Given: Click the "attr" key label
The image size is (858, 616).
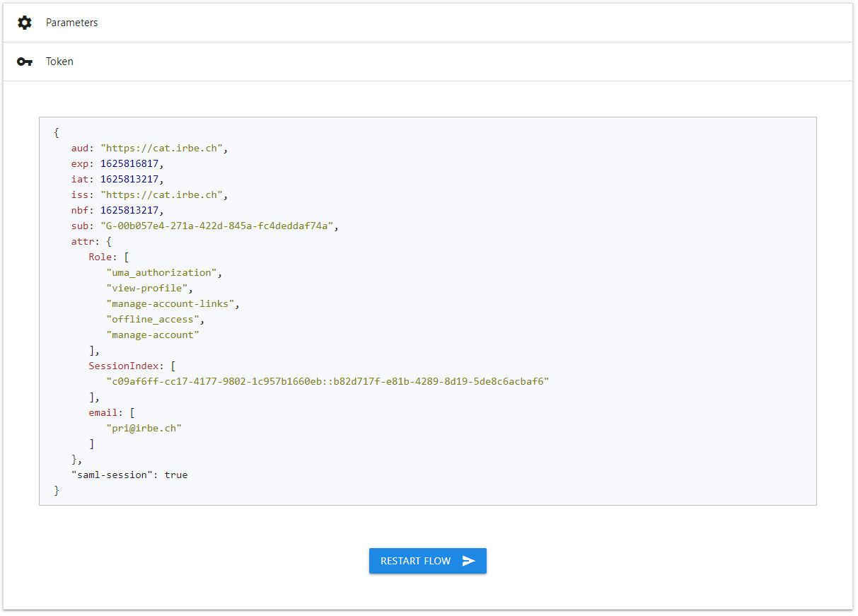Looking at the screenshot, I should [83, 242].
